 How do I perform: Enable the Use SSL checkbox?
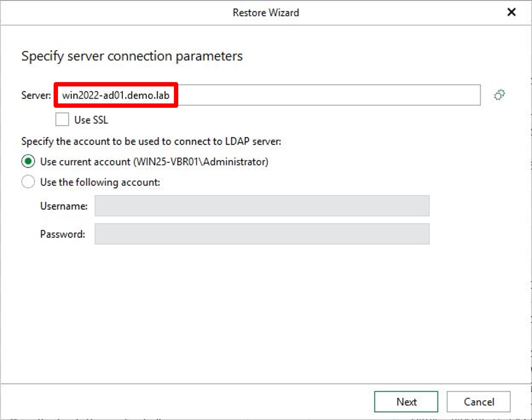point(62,120)
